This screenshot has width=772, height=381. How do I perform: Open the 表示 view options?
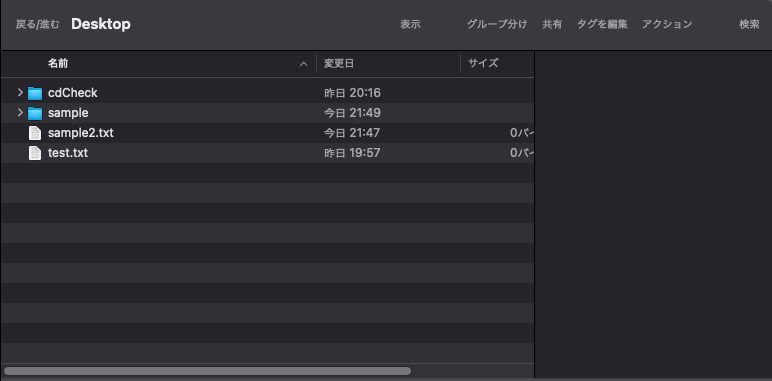tap(410, 24)
